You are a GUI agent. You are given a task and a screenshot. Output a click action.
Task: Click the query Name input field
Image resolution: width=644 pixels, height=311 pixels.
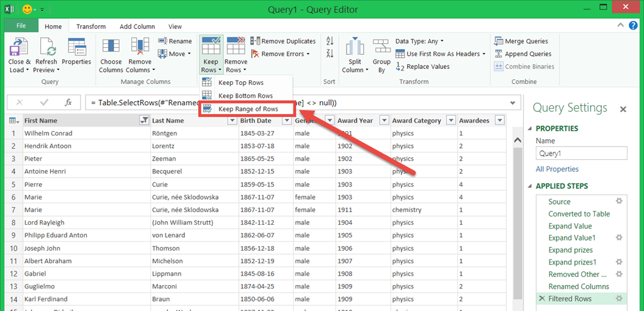point(581,153)
